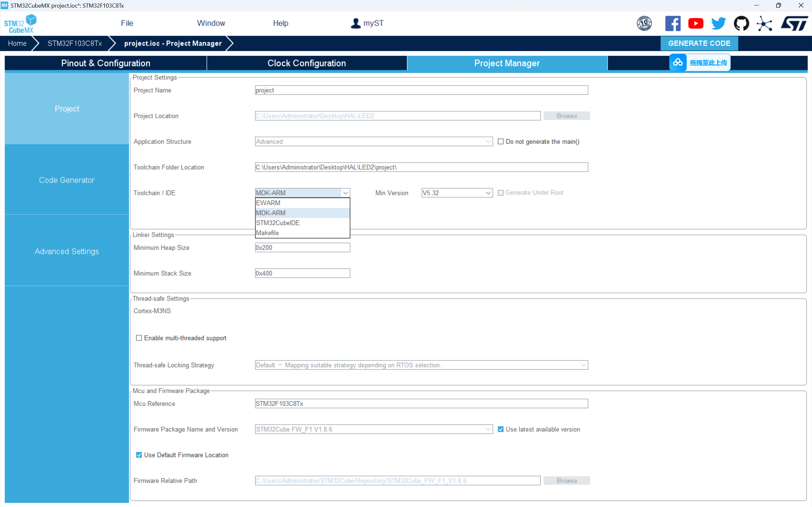Click the ST logo icon

click(794, 23)
